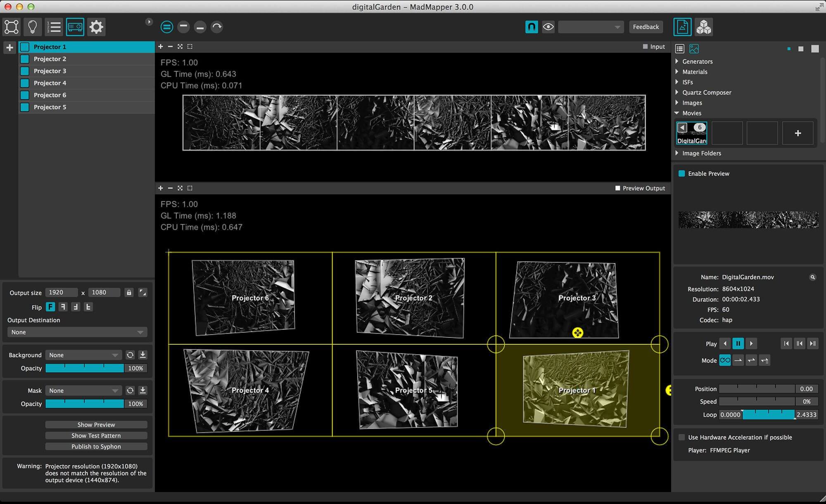The height and width of the screenshot is (504, 826).
Task: Switch media browser to list view
Action: [x=680, y=49]
